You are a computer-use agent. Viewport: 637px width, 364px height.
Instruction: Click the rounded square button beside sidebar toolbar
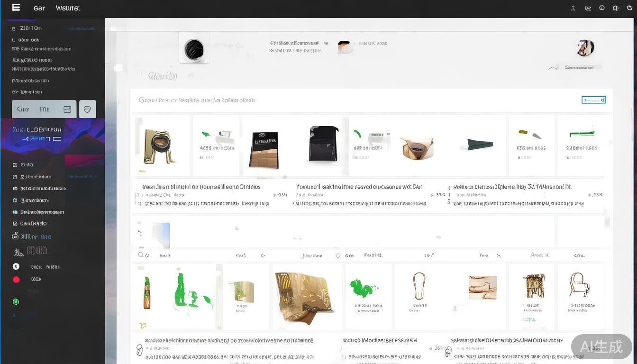(87, 109)
